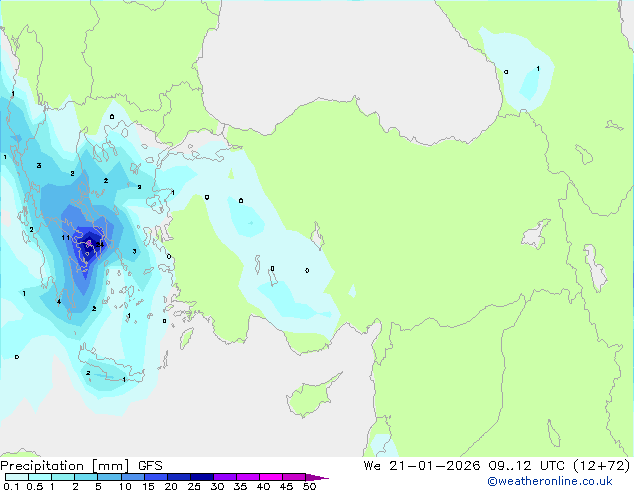Viewport: 634px width, 490px height.
Task: Click the 'Precipitation [mm] GFS' title text
Action: [81, 466]
